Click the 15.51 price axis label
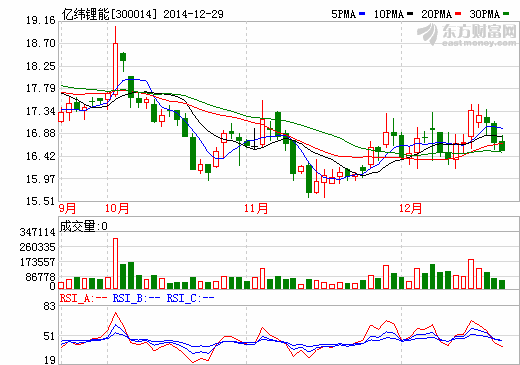 click(41, 201)
